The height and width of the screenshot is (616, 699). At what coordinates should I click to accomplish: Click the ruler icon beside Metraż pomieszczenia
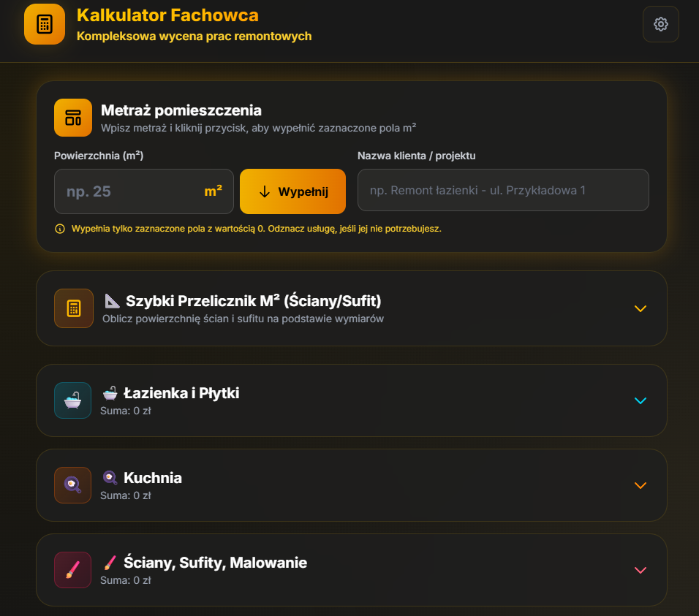click(72, 116)
